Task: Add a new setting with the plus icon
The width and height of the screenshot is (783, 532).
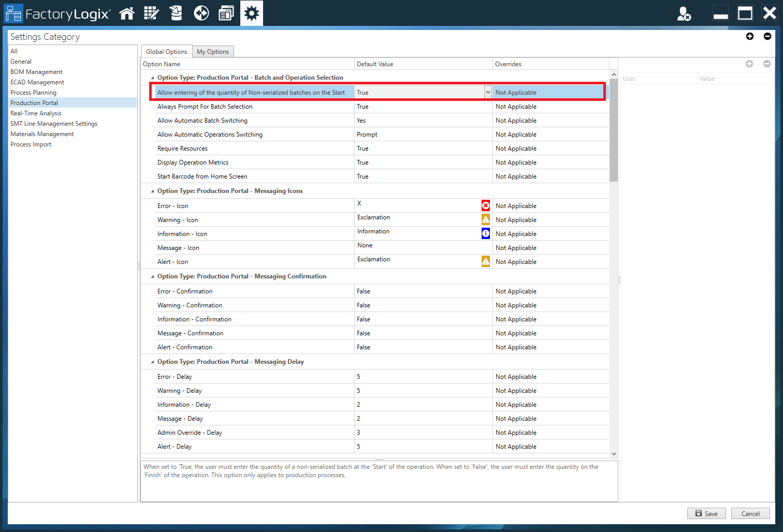Action: pos(750,36)
